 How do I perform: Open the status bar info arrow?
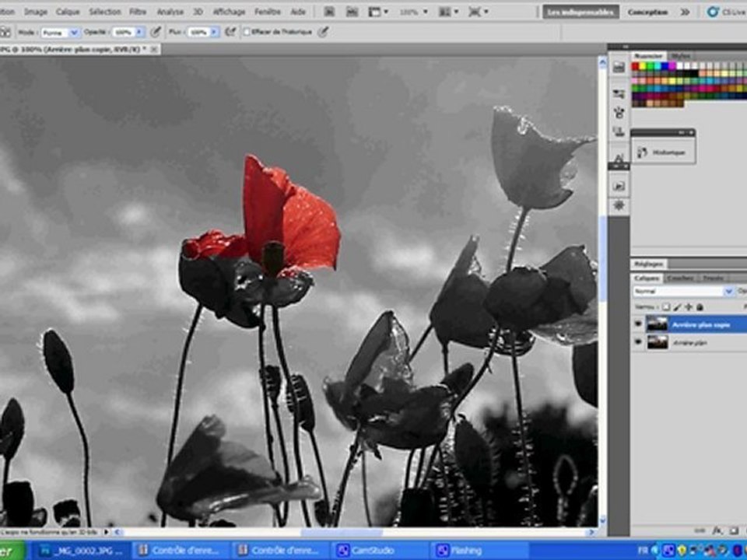coord(106,532)
